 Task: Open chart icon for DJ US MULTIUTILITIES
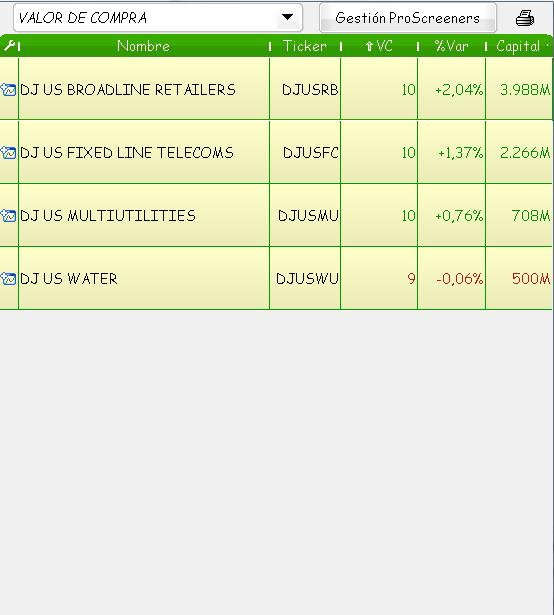[x=8, y=216]
